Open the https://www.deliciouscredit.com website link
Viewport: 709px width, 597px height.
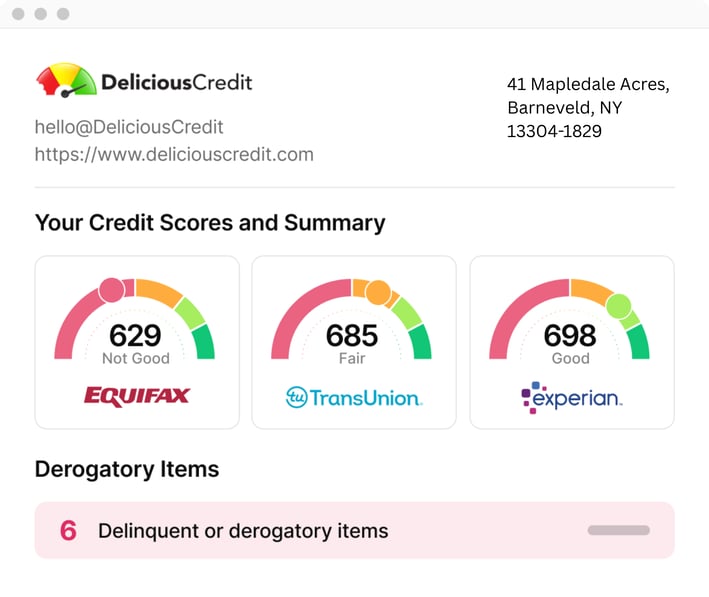174,155
